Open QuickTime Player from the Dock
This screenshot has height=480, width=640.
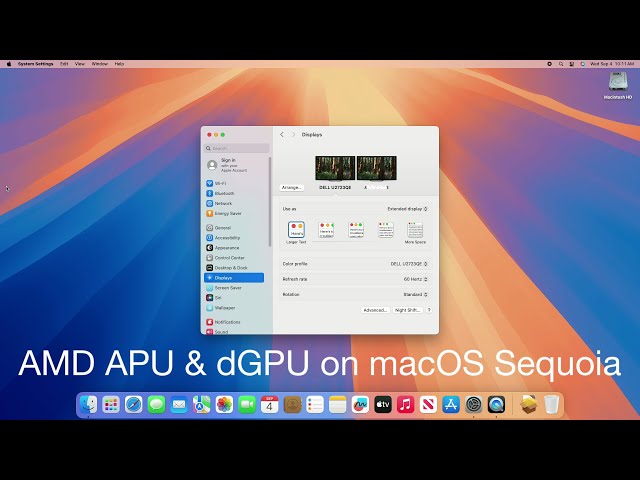click(496, 404)
